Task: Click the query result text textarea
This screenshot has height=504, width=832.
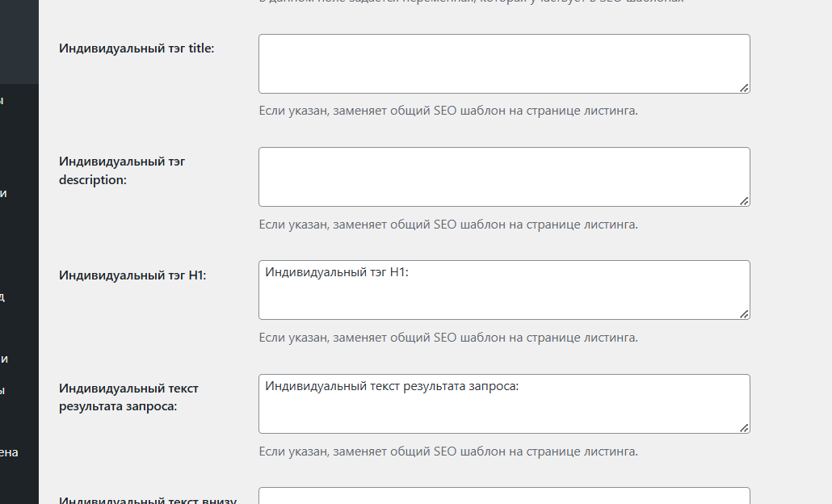Action: 504,404
